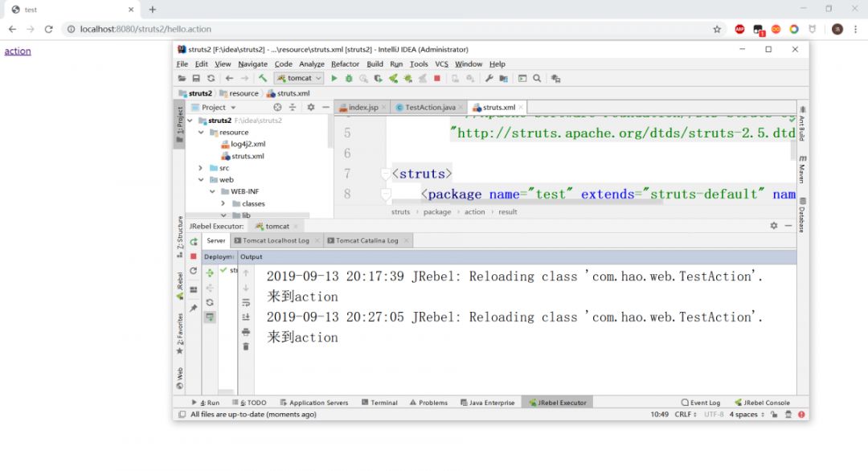Toggle scroll to end of console
Image resolution: width=868 pixels, height=471 pixels.
(246, 317)
